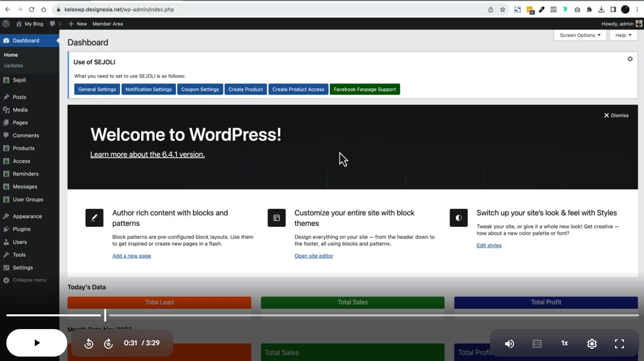Image resolution: width=644 pixels, height=361 pixels.
Task: Open the My Blog site menu
Action: click(29, 24)
